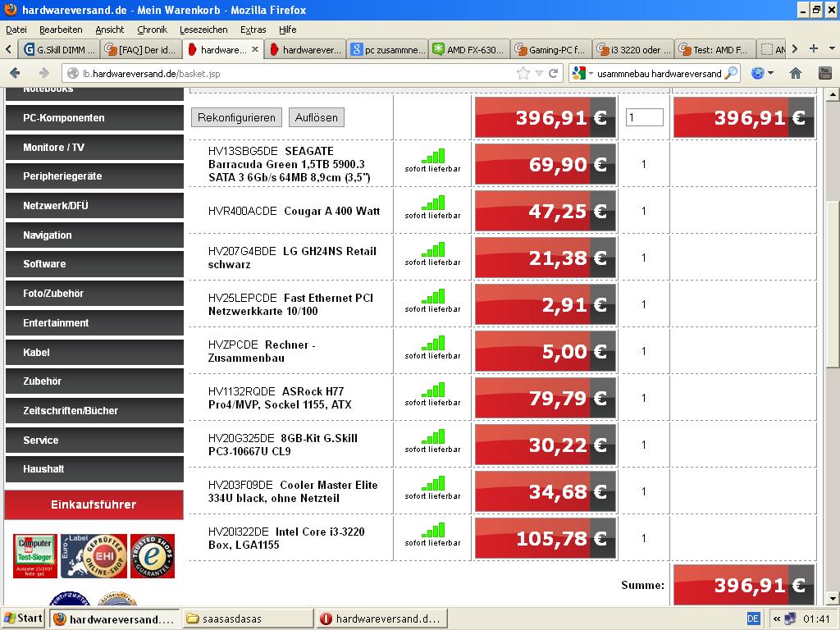Click the red Einkaufsführer button
The width and height of the screenshot is (840, 630).
(94, 504)
